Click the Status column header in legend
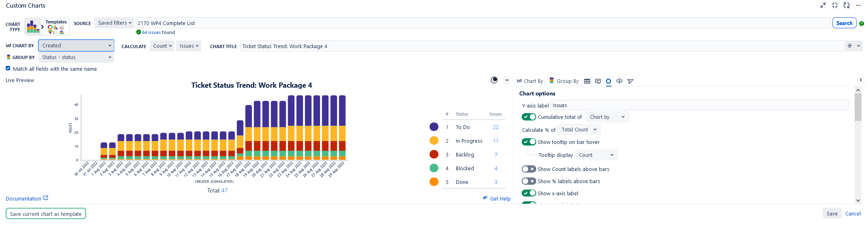This screenshot has width=868, height=228. (x=462, y=114)
